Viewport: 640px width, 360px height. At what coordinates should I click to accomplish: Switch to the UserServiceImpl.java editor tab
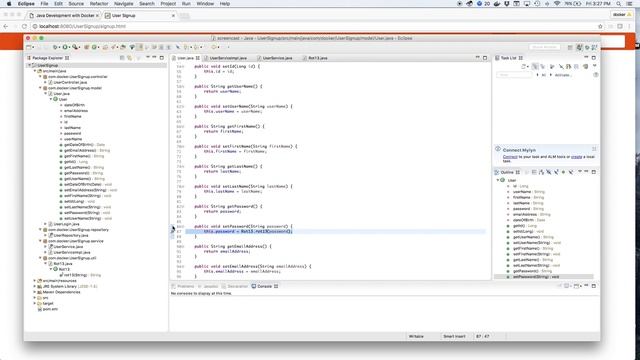[x=228, y=58]
